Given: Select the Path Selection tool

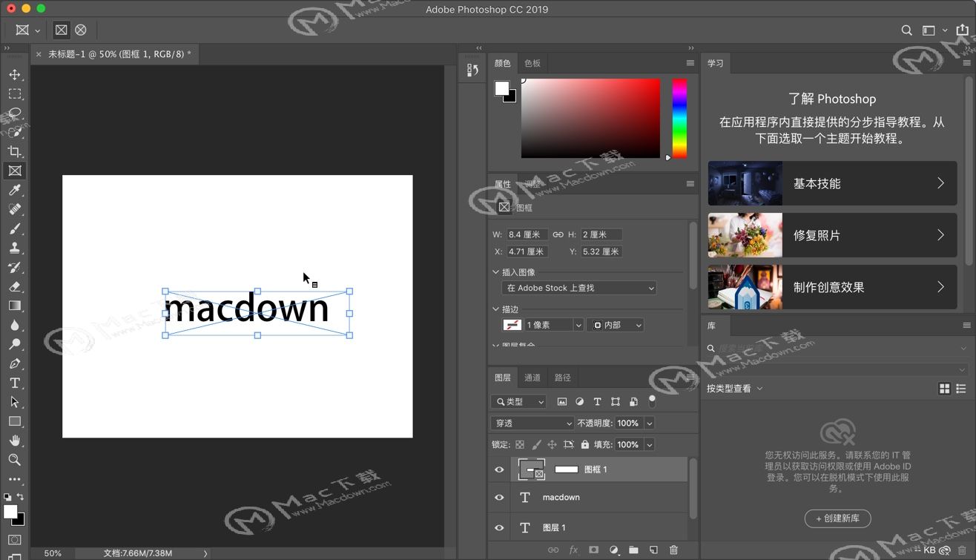Looking at the screenshot, I should click(15, 402).
